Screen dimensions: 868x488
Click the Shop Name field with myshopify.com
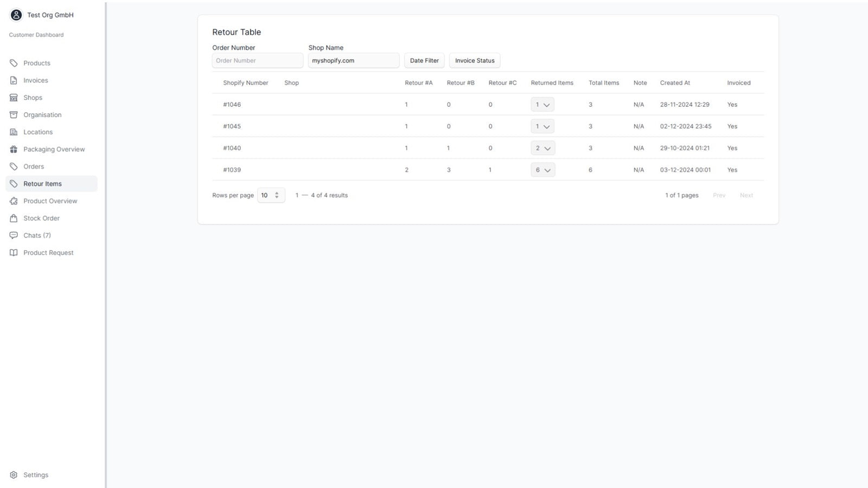point(354,61)
